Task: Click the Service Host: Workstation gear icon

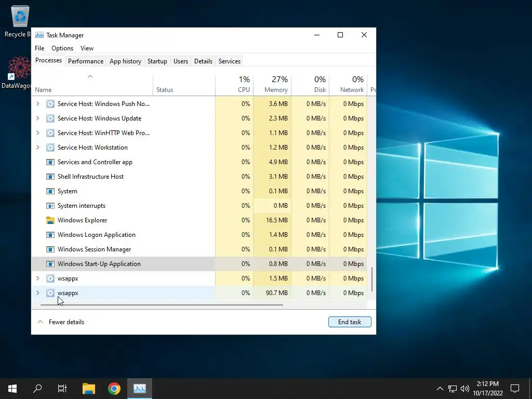Action: point(50,148)
